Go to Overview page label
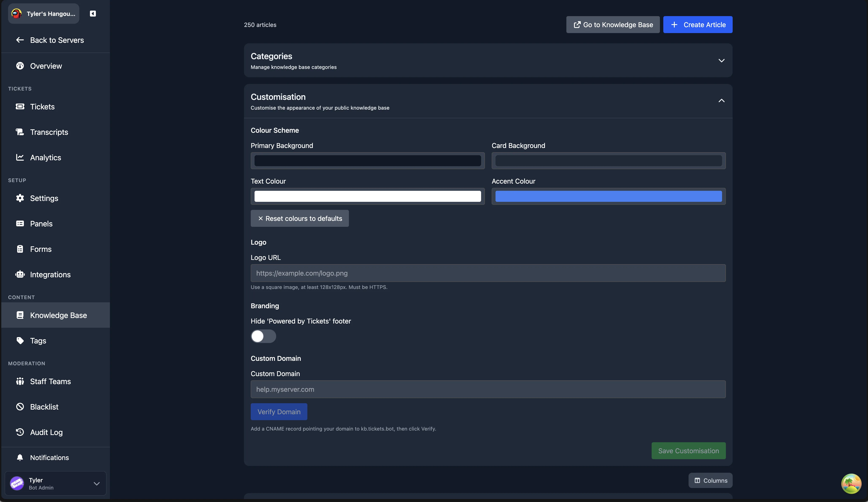The image size is (868, 502). coord(46,66)
